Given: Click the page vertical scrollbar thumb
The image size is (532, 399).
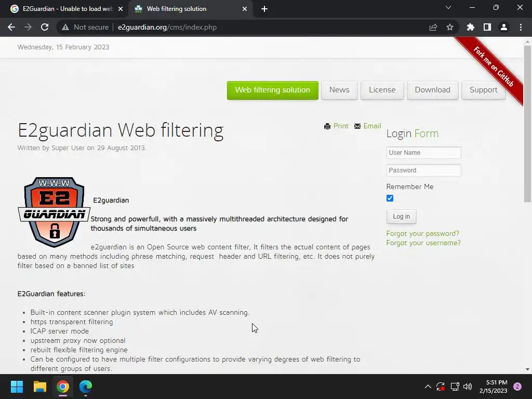Looking at the screenshot, I should pos(527,124).
